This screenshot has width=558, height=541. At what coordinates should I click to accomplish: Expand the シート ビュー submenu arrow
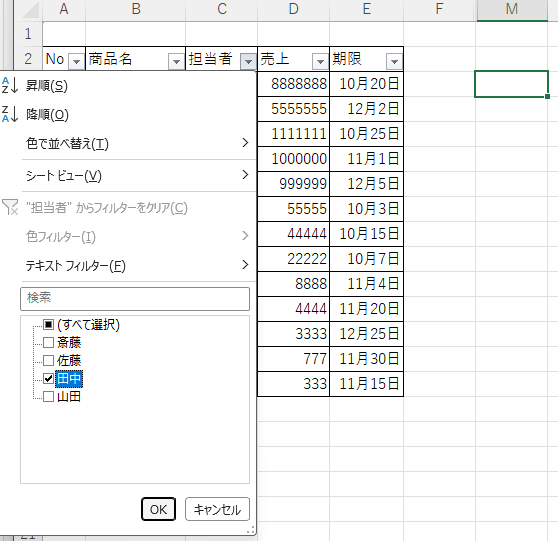(245, 175)
